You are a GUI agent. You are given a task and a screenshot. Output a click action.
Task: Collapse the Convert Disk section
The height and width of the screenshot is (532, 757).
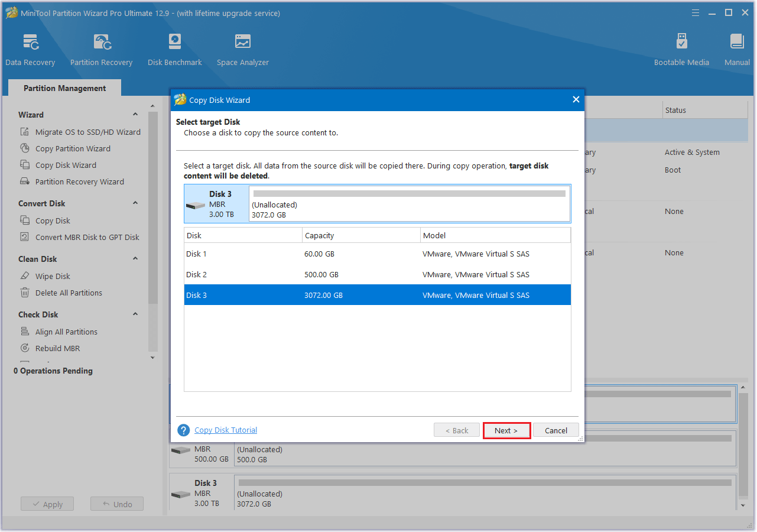pyautogui.click(x=135, y=203)
